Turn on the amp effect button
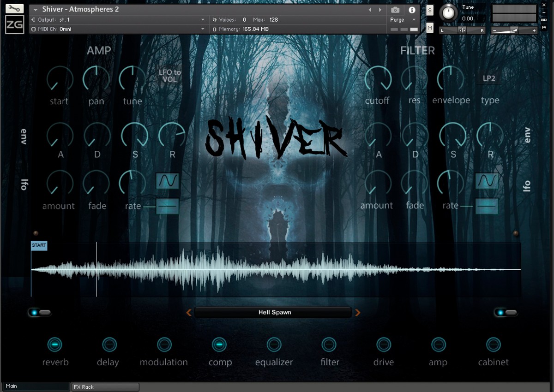Image resolution: width=554 pixels, height=392 pixels. click(x=439, y=344)
